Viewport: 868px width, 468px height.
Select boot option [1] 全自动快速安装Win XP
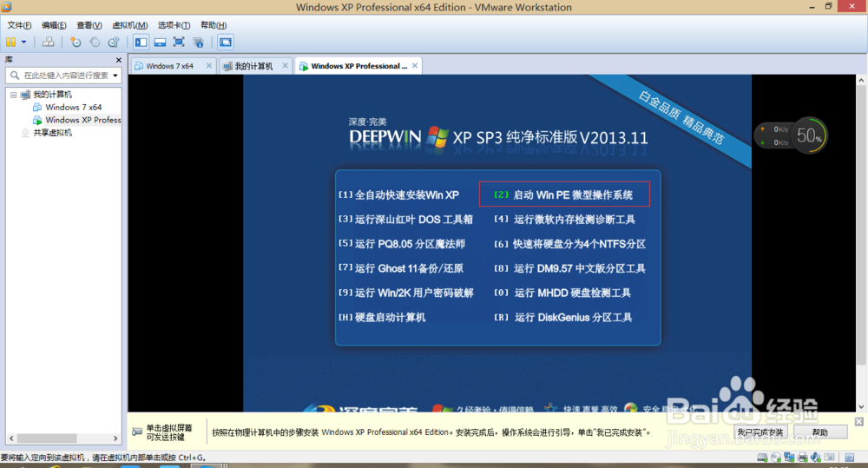pos(398,195)
